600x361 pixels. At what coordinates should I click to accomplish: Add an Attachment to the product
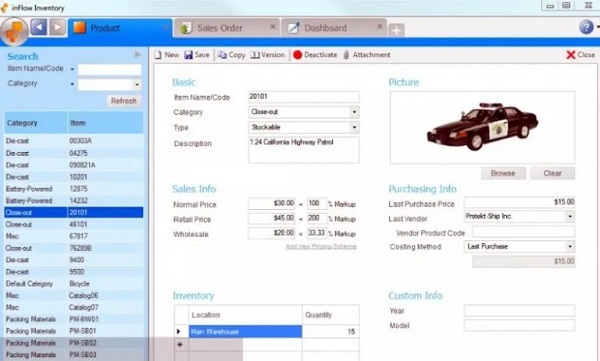click(x=367, y=55)
